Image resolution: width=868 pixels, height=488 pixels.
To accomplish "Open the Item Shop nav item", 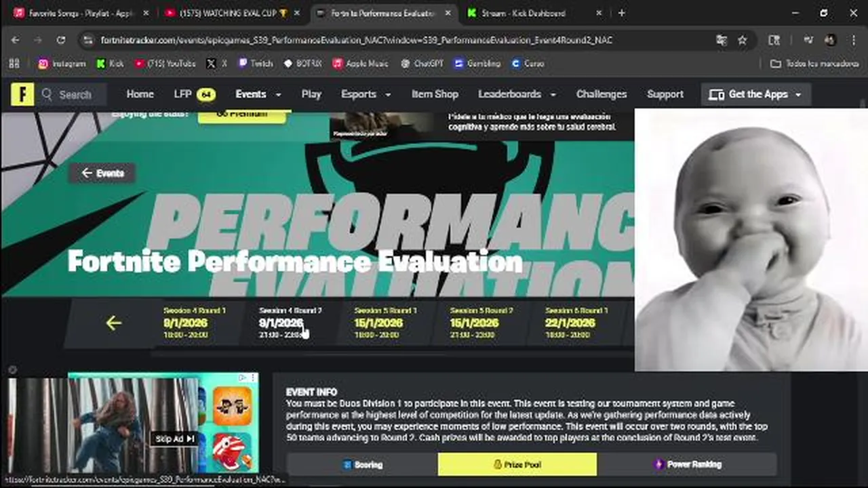I will [x=435, y=94].
